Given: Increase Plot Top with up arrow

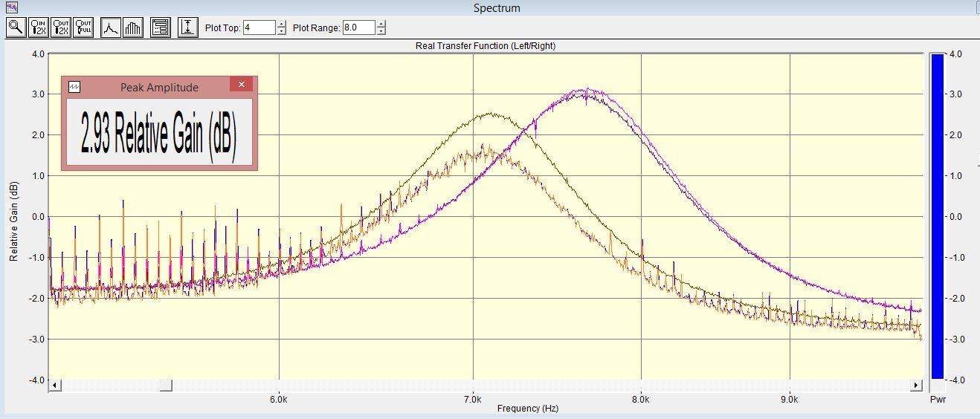Looking at the screenshot, I should [281, 24].
